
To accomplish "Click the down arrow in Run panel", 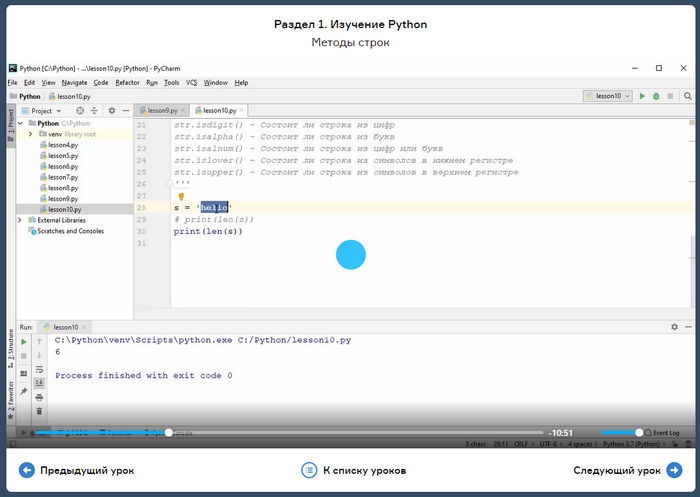I will 39,355.
